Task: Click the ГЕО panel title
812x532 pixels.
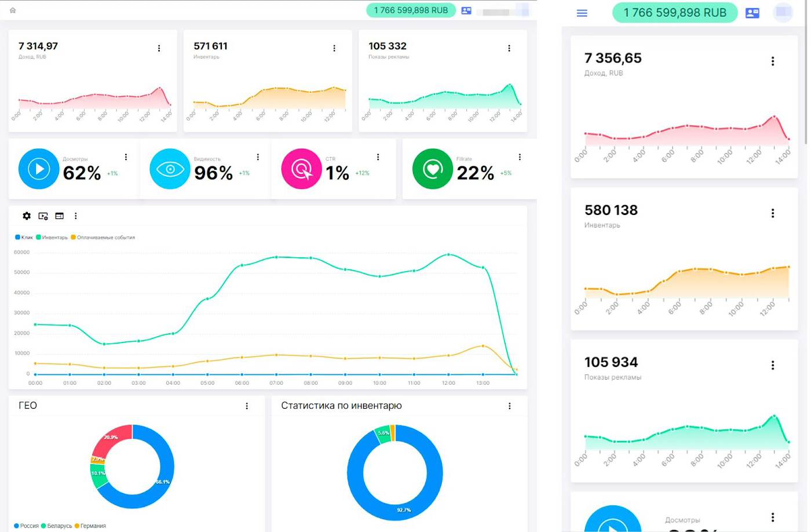Action: point(28,406)
